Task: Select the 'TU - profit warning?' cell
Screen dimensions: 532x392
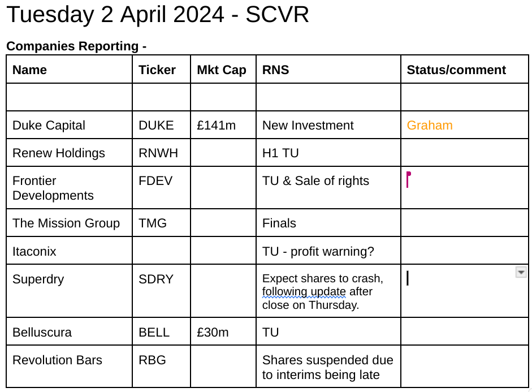Action: [328, 251]
